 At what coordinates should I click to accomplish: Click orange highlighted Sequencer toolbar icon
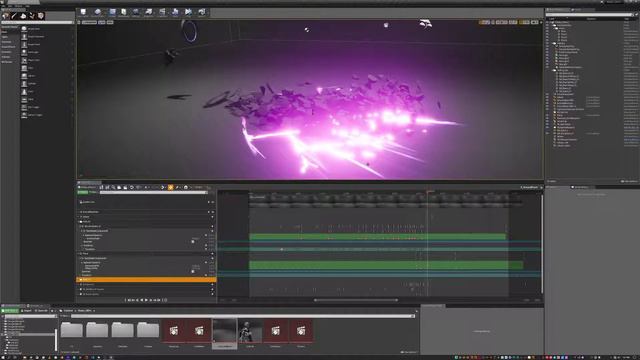[x=171, y=187]
